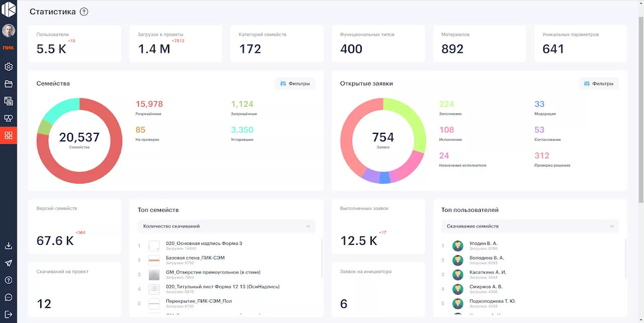Click thumbnail of GM_Отверстие прямоугольное family
Image resolution: width=644 pixels, height=323 pixels.
click(154, 275)
